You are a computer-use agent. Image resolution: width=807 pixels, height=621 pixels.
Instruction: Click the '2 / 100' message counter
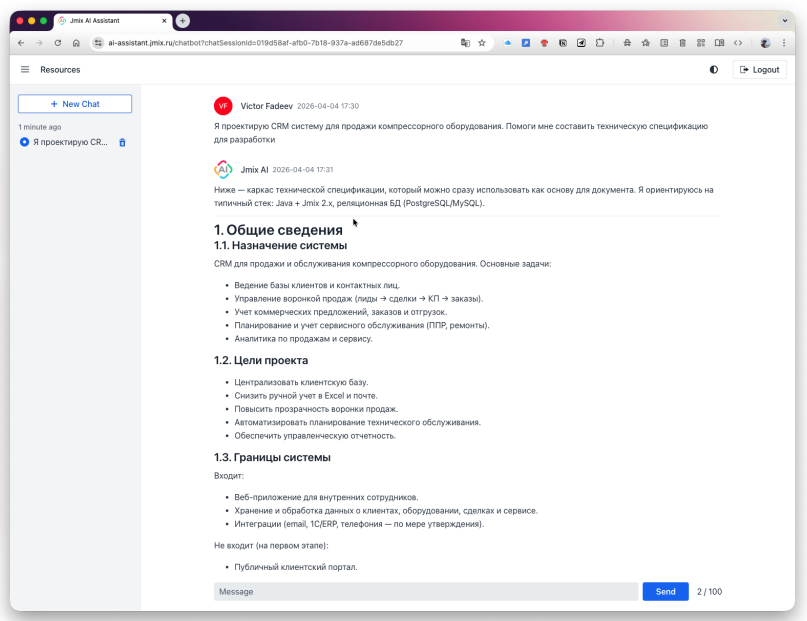(709, 592)
